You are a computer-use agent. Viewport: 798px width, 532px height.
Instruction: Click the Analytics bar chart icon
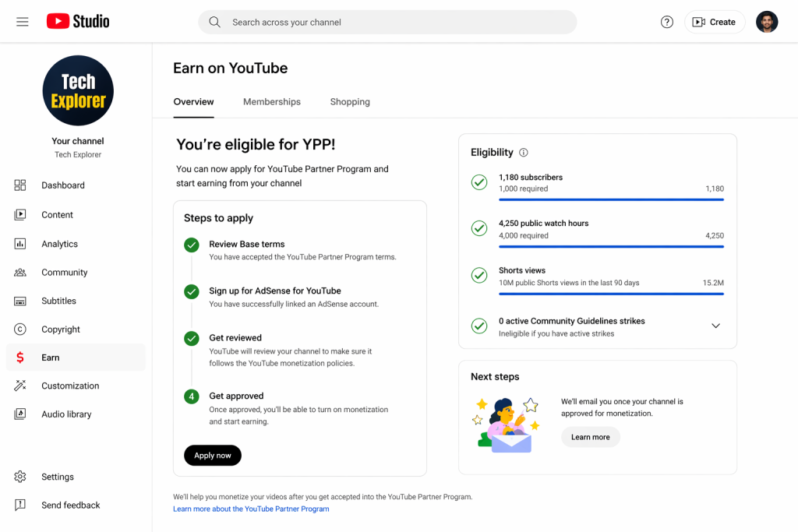(19, 244)
